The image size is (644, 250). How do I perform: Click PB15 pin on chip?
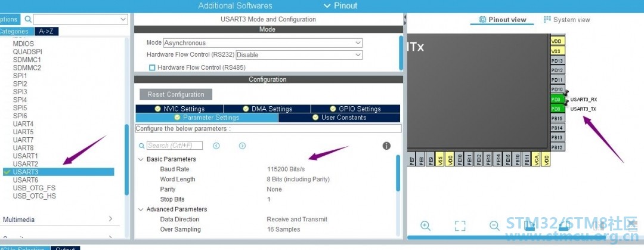558,118
